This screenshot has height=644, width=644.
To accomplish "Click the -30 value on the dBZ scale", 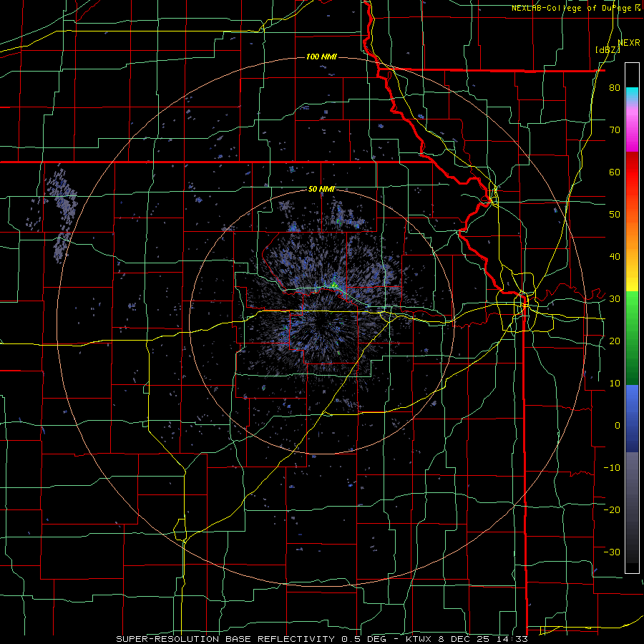I will click(612, 552).
